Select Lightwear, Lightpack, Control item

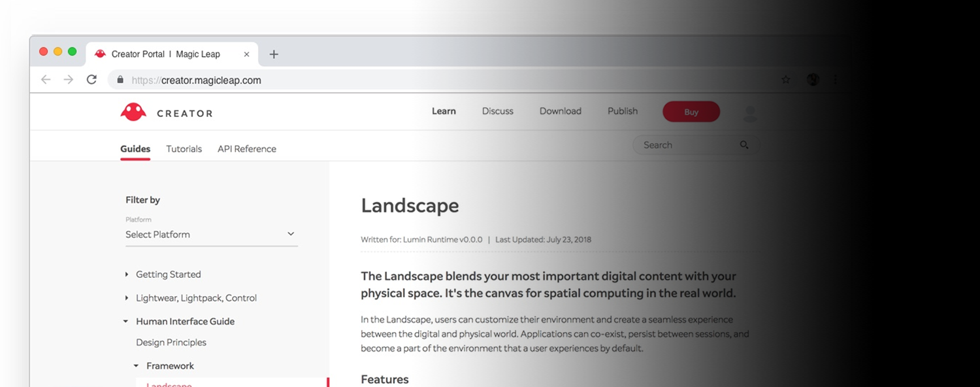(x=196, y=298)
